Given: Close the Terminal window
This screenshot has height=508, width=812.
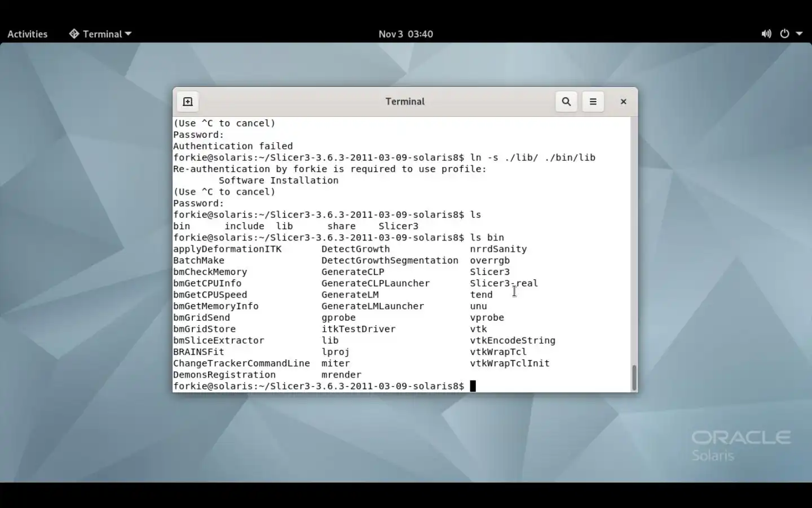Looking at the screenshot, I should pos(623,102).
